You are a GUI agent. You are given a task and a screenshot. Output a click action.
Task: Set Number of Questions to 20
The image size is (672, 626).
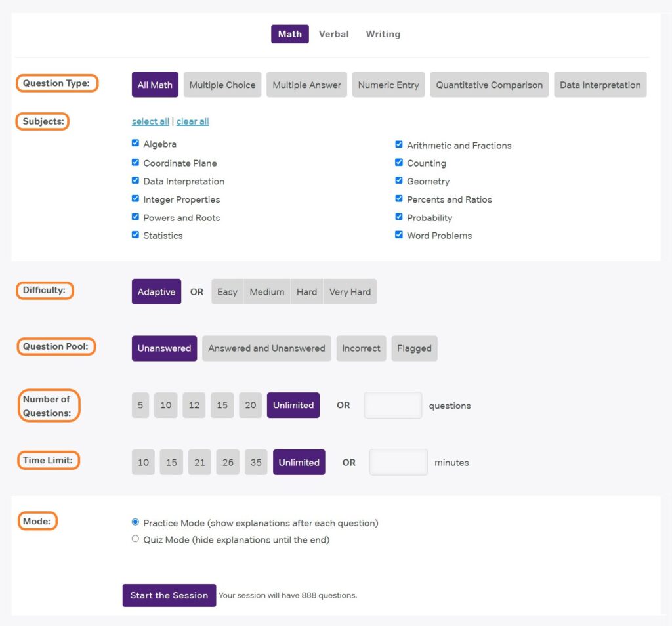click(250, 406)
